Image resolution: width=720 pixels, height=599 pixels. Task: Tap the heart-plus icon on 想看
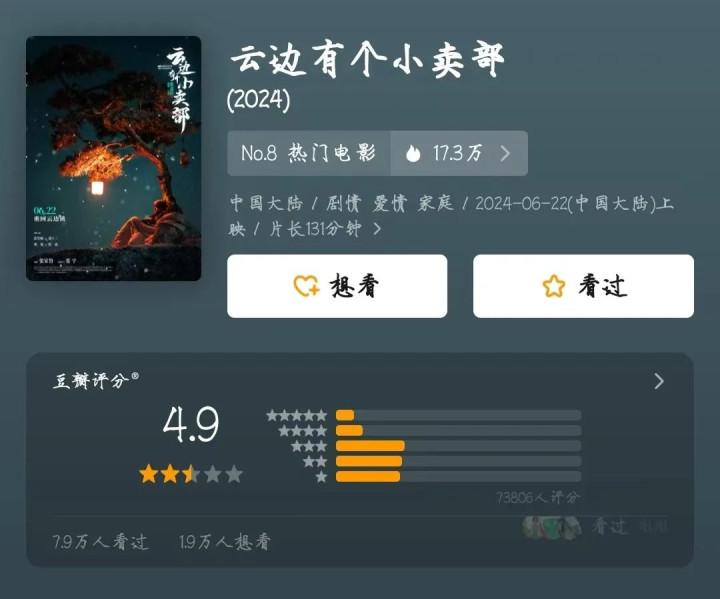[306, 286]
